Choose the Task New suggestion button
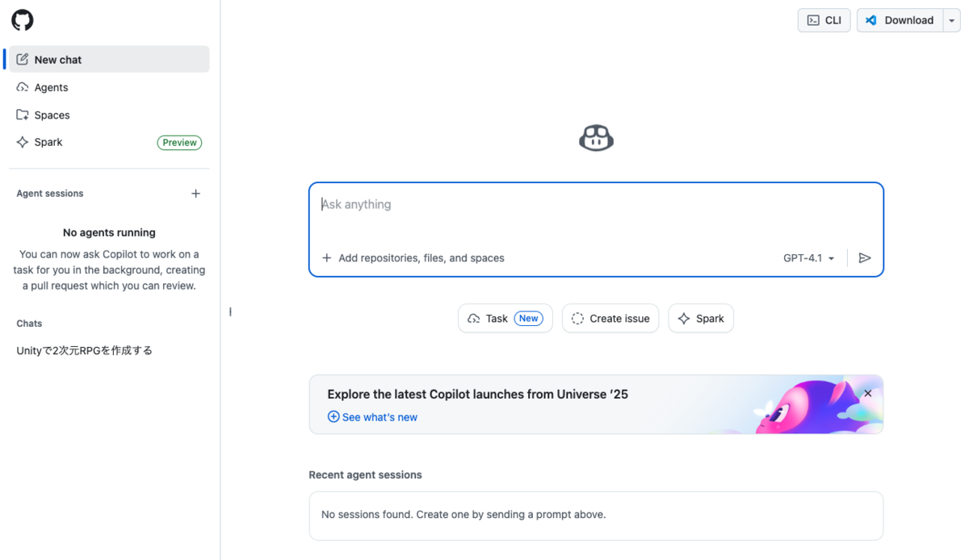Viewport: 969px width, 560px height. click(x=505, y=319)
